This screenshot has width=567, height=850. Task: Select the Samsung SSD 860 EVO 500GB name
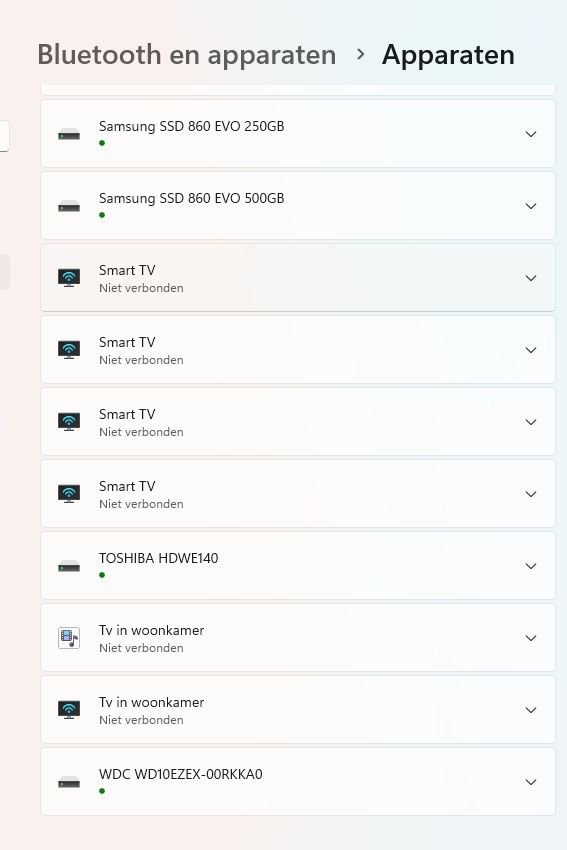191,198
